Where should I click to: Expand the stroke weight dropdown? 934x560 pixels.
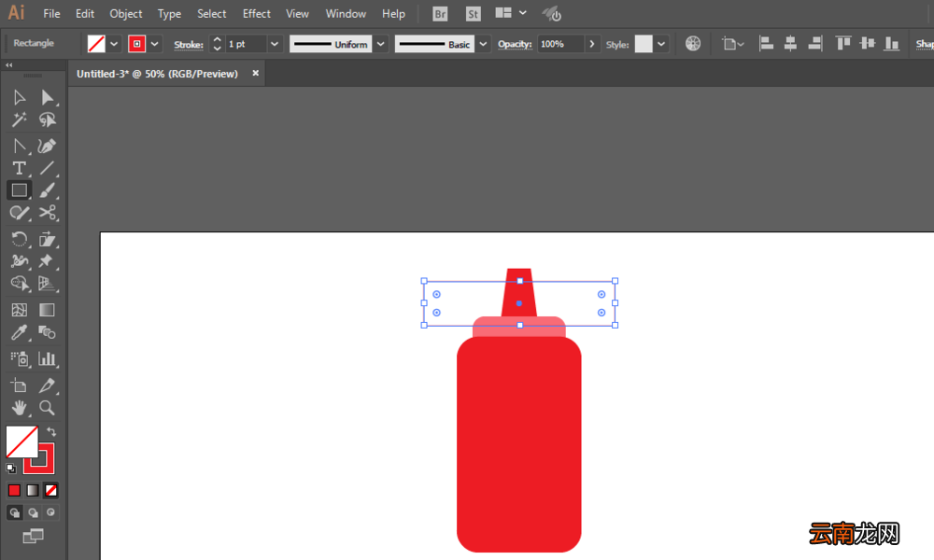(x=275, y=44)
